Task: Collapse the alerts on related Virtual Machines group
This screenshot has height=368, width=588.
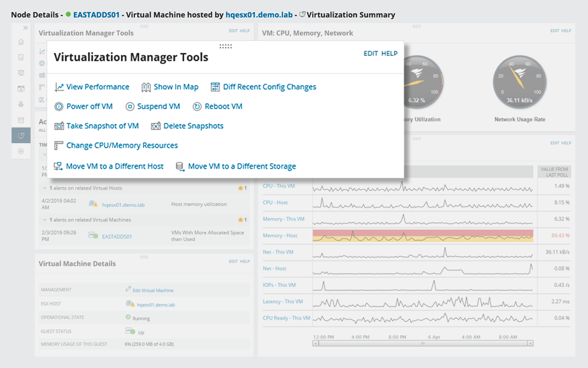Action: [45, 220]
